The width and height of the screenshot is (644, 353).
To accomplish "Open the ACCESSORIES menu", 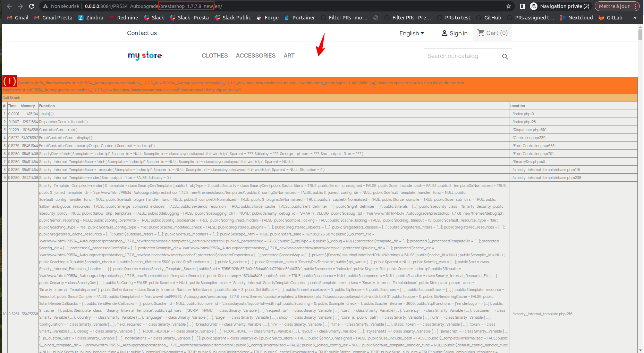I will [x=256, y=55].
